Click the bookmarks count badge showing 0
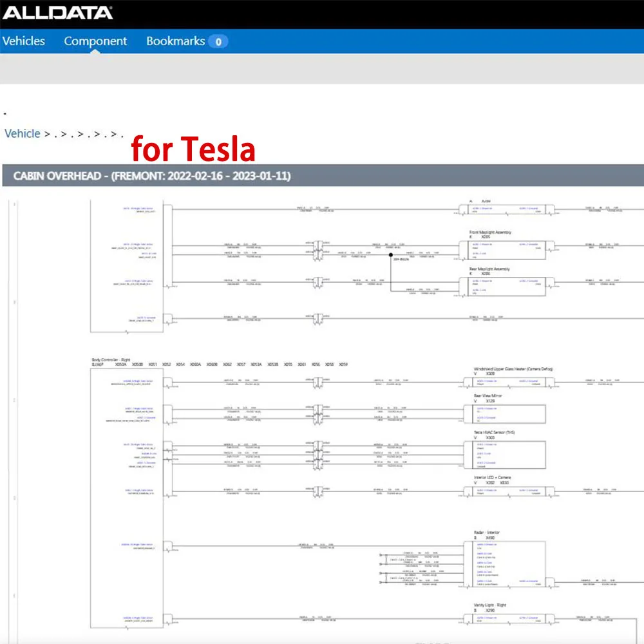 [x=218, y=41]
